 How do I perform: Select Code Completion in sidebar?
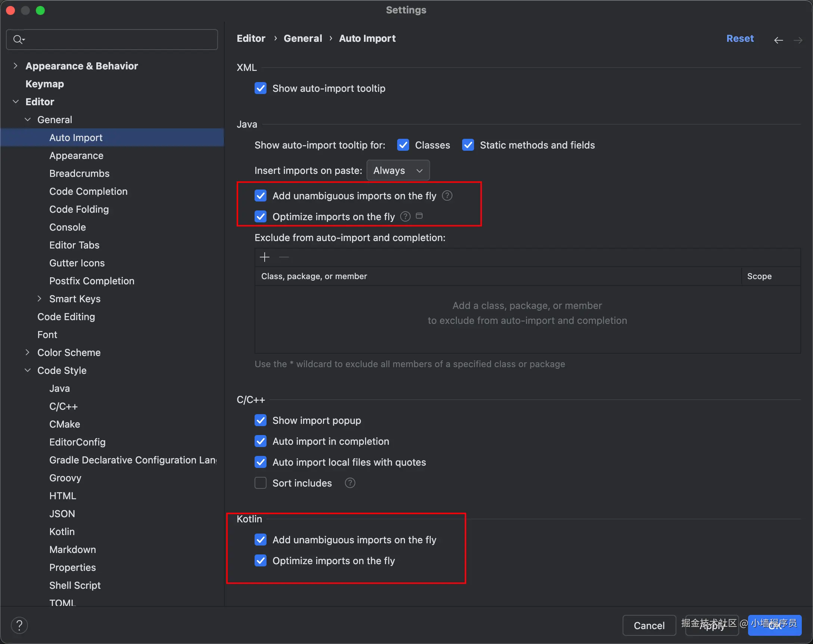pos(88,191)
